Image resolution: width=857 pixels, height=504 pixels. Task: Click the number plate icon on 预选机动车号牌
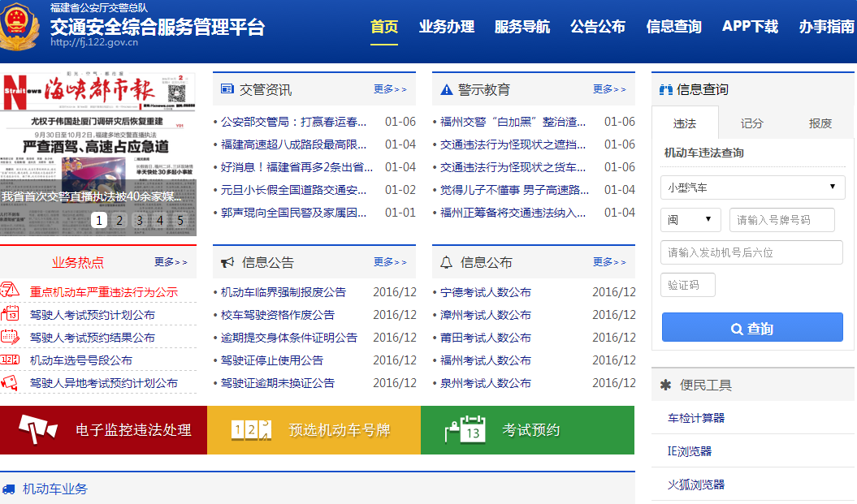tap(252, 430)
